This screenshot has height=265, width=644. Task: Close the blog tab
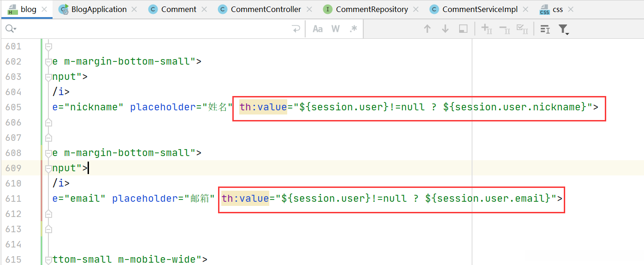pos(44,9)
